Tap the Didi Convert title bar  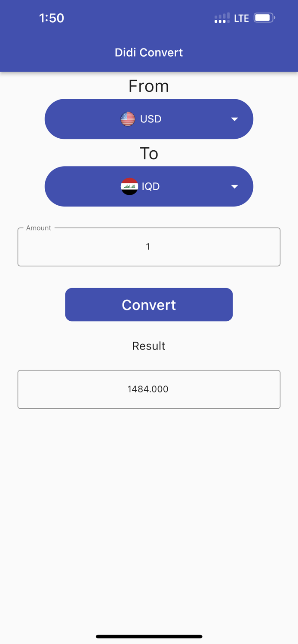click(149, 52)
